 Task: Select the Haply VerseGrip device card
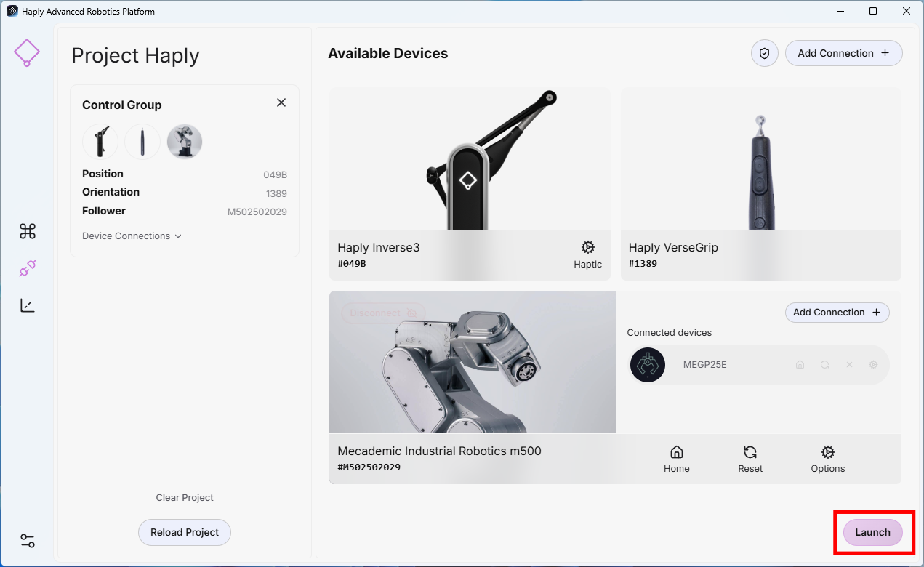coord(761,184)
